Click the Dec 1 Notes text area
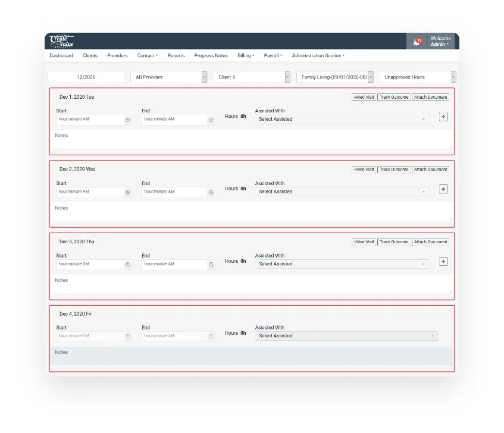This screenshot has height=433, width=504. [252, 139]
